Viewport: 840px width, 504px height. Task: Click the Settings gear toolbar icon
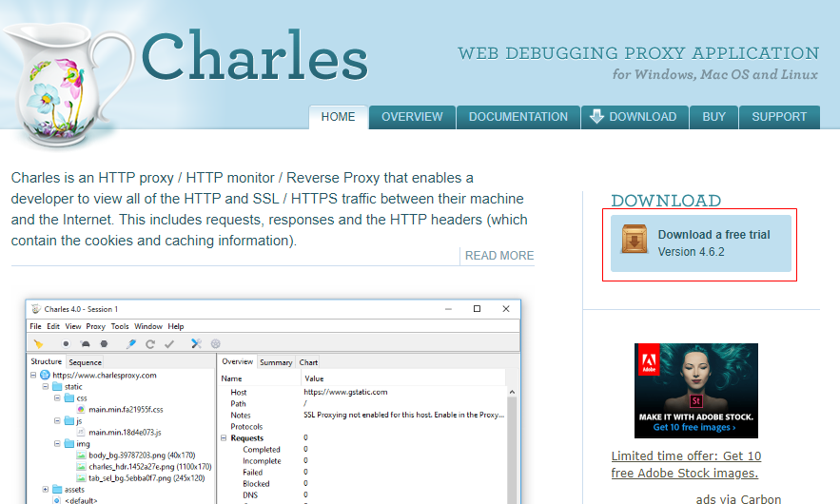[x=215, y=343]
